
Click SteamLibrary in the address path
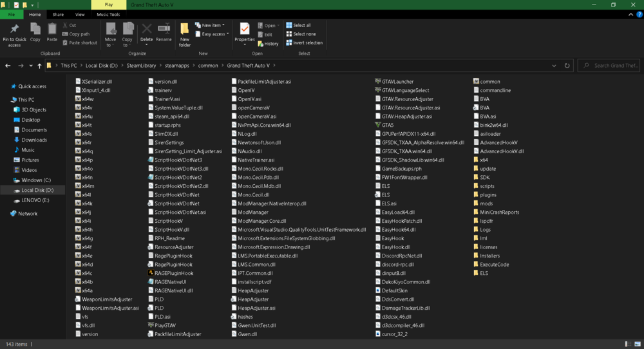click(141, 66)
